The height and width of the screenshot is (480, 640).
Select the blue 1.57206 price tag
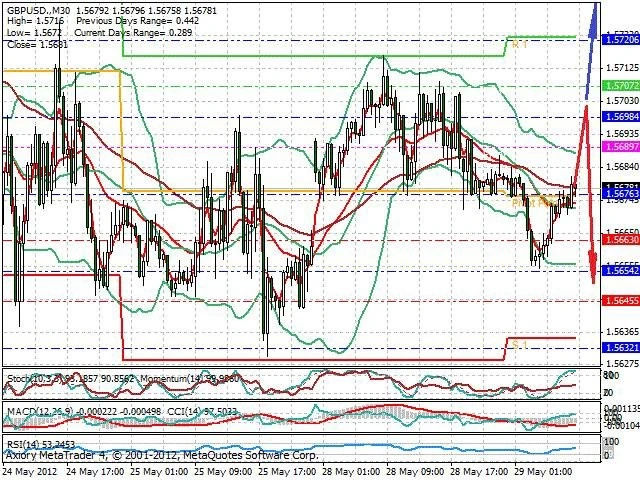tap(621, 36)
